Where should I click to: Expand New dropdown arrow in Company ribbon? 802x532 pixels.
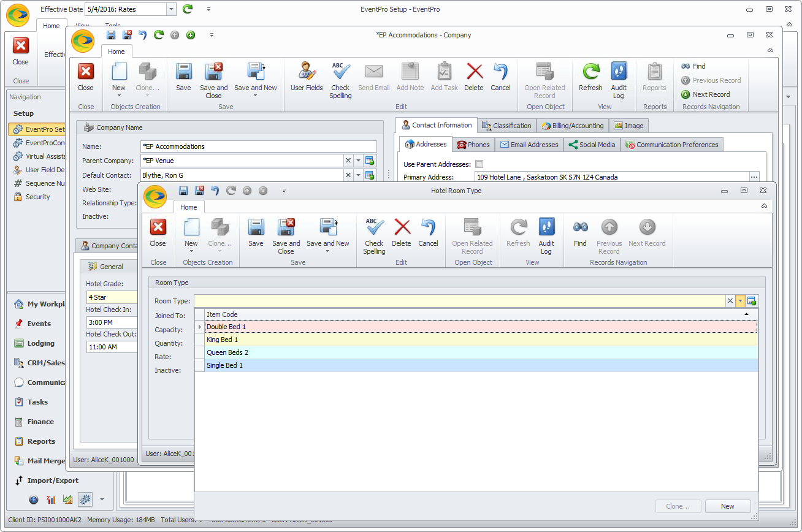pos(119,96)
